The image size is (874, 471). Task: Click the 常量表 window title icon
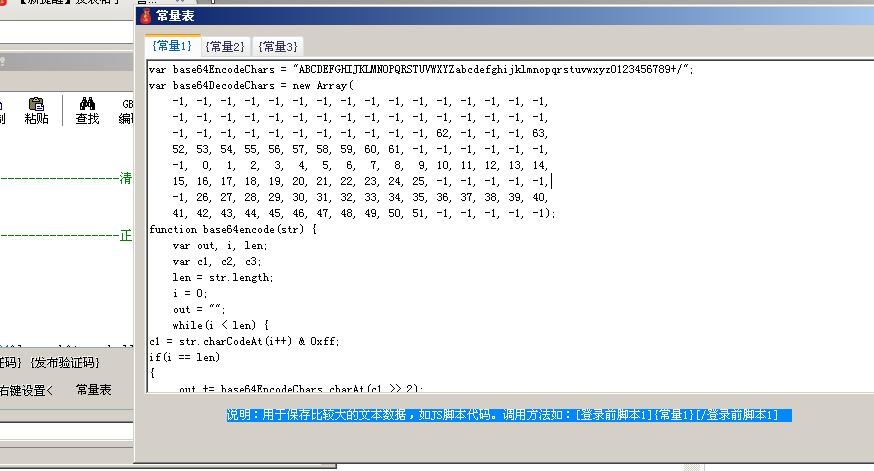[146, 16]
